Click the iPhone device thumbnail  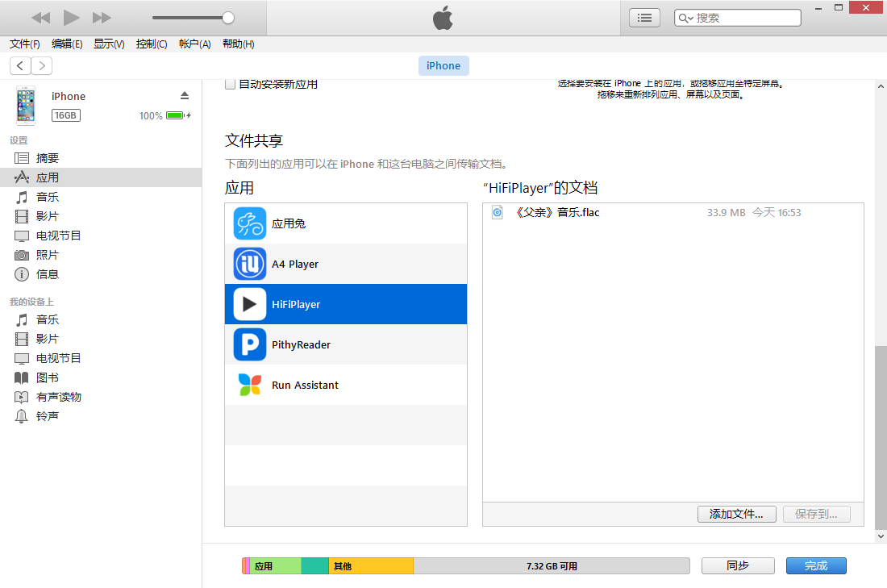(x=26, y=106)
